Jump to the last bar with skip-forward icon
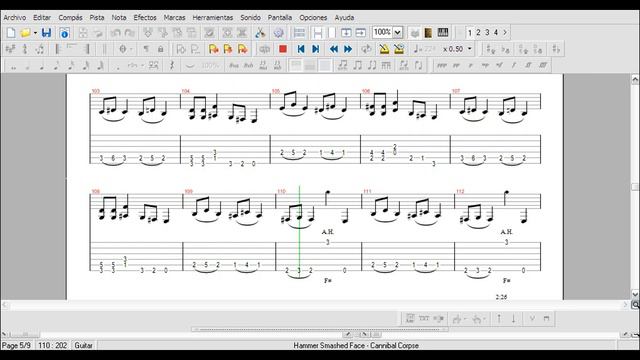This screenshot has width=640, height=360. (316, 49)
